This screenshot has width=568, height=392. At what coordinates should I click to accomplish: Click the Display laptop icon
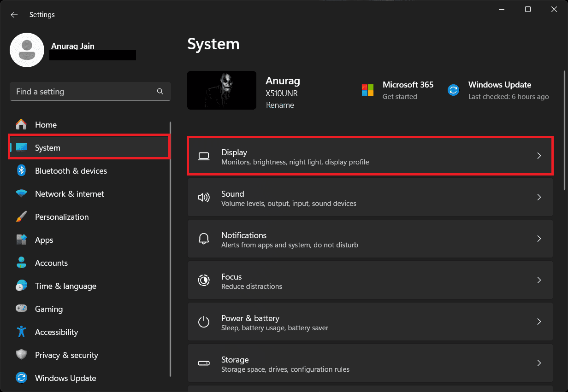(x=204, y=156)
